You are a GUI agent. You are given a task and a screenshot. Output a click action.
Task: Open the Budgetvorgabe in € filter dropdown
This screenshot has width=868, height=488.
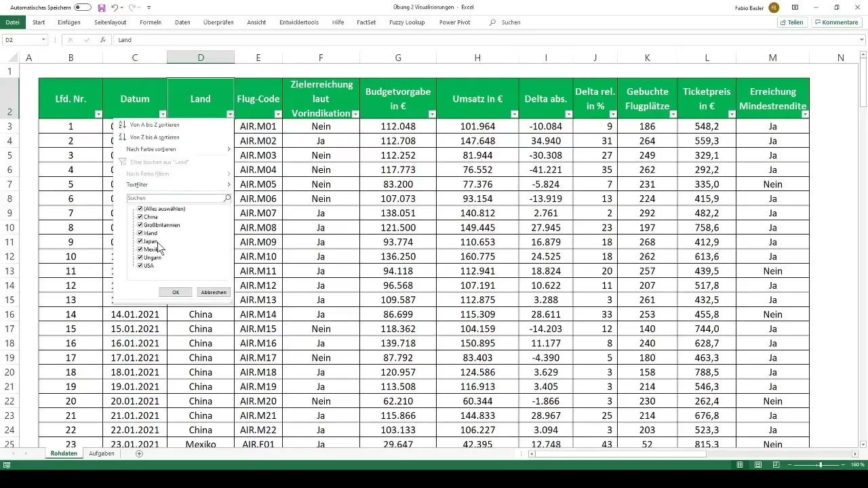[x=432, y=114]
